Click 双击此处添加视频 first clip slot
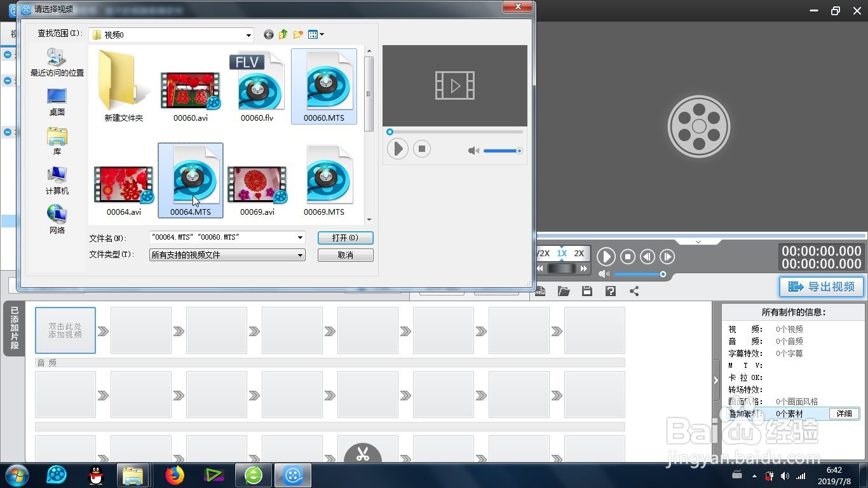Viewport: 868px width, 488px height. pos(65,330)
